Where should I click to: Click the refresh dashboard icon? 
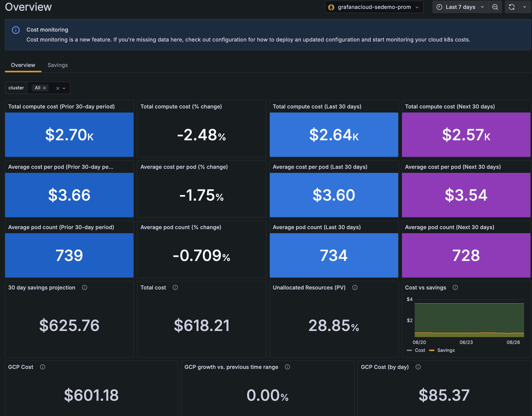[x=512, y=7]
